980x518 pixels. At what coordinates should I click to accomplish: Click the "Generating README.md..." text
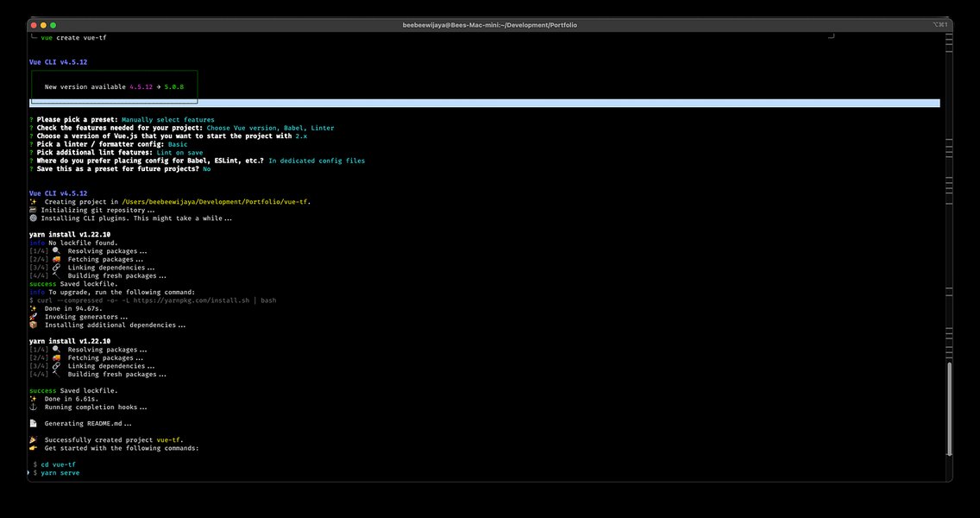(x=88, y=424)
